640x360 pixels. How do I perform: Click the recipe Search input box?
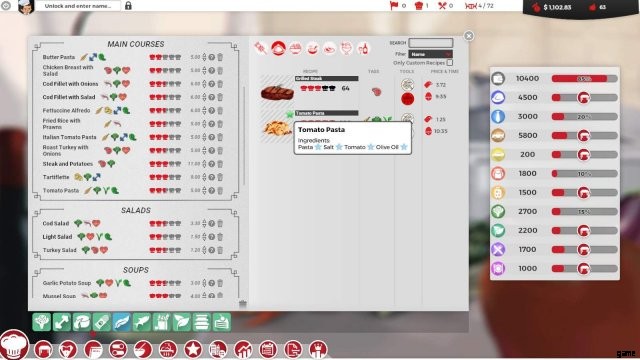tap(431, 43)
